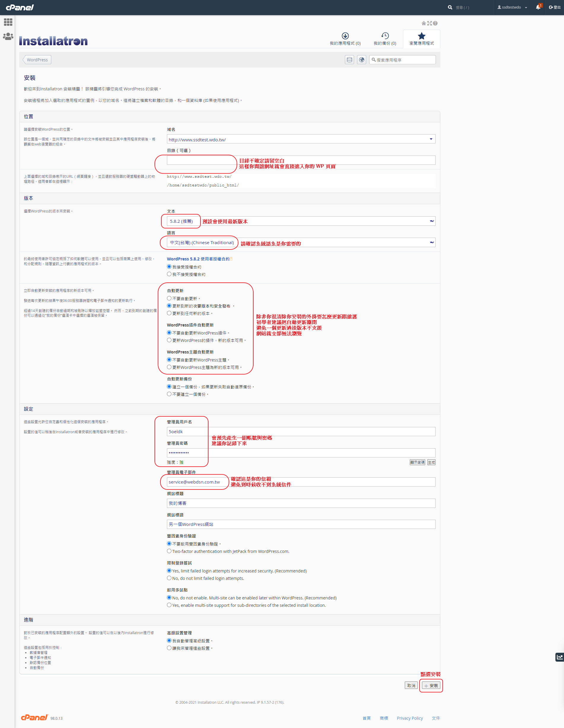Select Two-factor authentication with JetPack

pos(169,551)
